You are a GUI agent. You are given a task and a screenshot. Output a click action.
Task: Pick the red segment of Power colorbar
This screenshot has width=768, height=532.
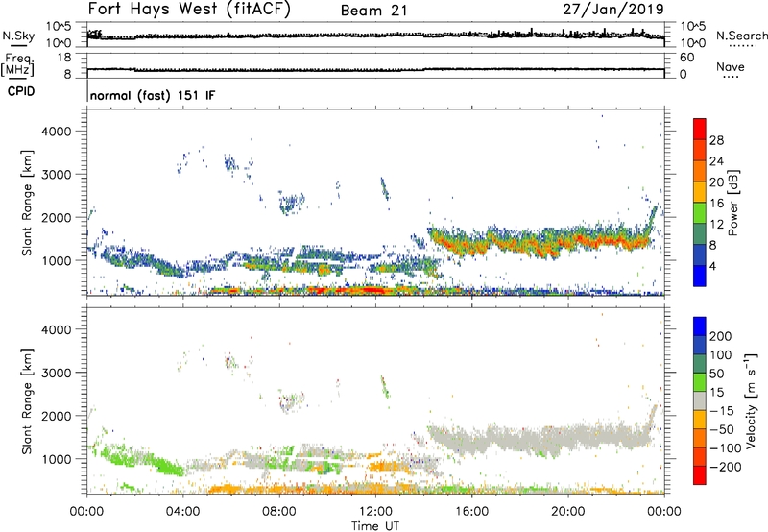click(x=700, y=129)
